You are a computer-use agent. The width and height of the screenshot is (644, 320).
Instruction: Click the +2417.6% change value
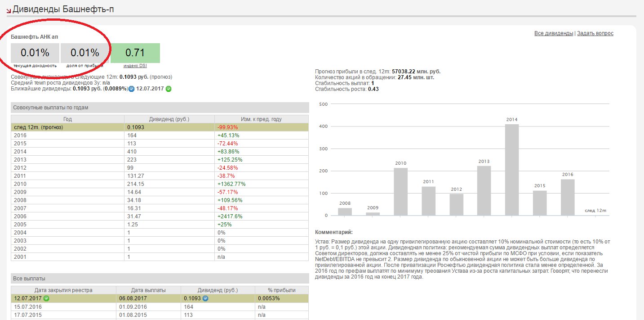click(x=230, y=216)
